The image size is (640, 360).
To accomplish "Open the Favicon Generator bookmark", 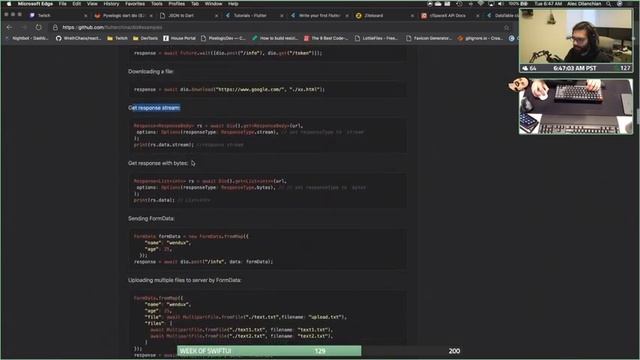I will pos(429,38).
